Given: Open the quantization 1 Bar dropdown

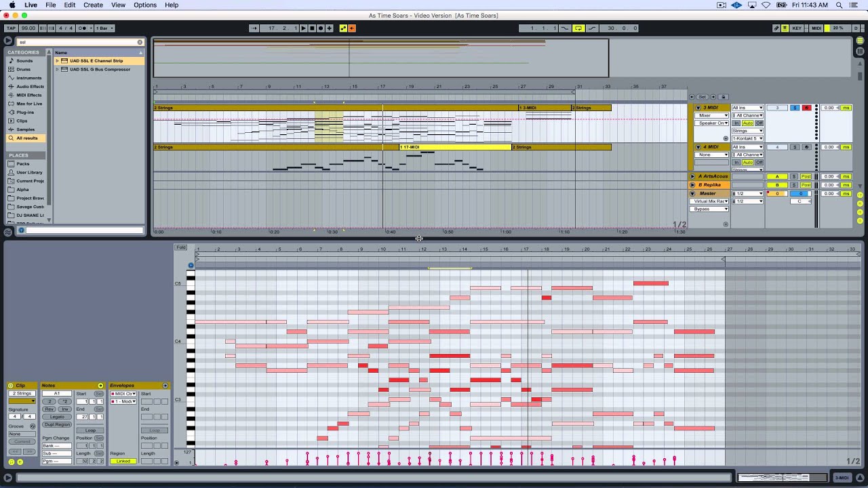Looking at the screenshot, I should tap(104, 28).
